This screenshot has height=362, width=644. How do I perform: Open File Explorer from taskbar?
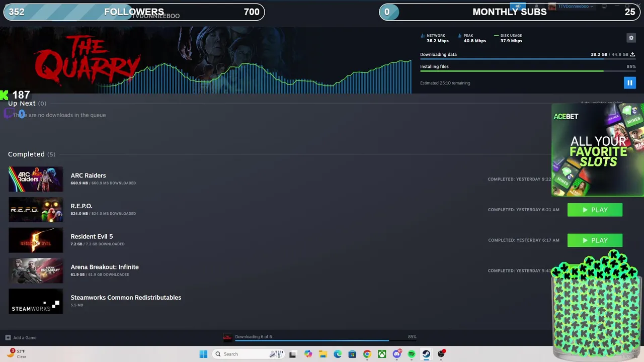323,354
